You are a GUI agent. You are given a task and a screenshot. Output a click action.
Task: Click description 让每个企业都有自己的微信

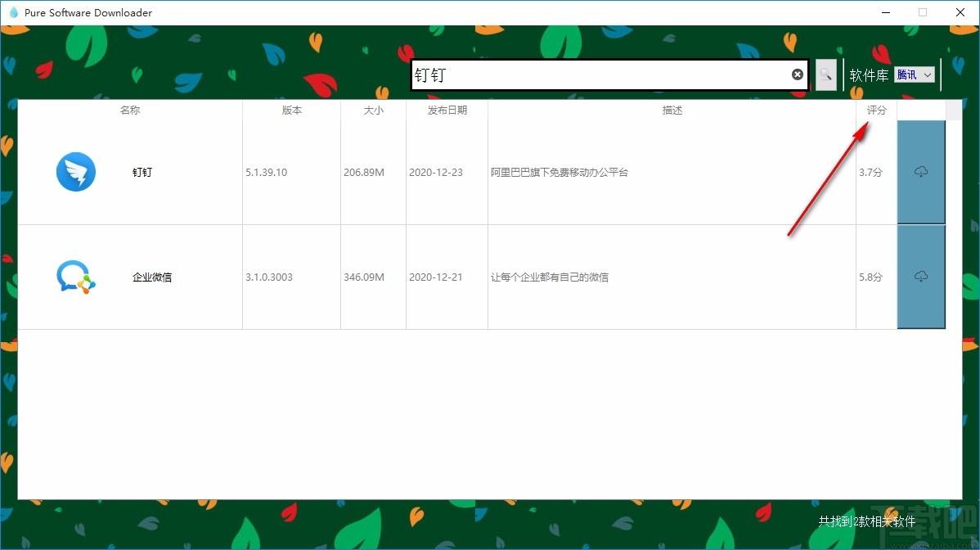click(x=550, y=277)
